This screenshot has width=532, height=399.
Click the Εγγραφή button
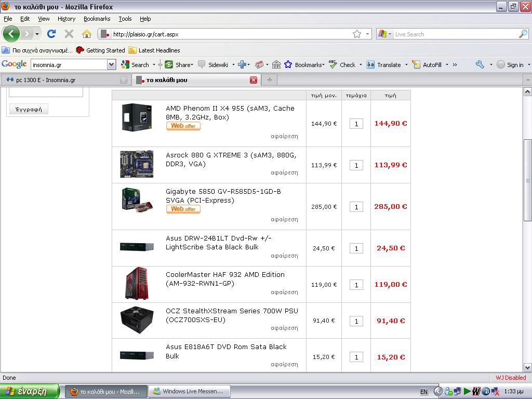click(29, 109)
